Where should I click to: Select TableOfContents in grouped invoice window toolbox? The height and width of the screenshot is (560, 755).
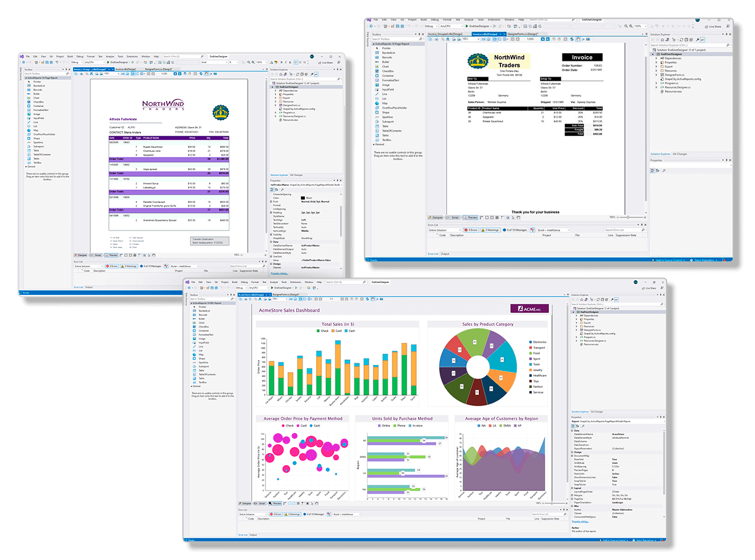(41, 154)
